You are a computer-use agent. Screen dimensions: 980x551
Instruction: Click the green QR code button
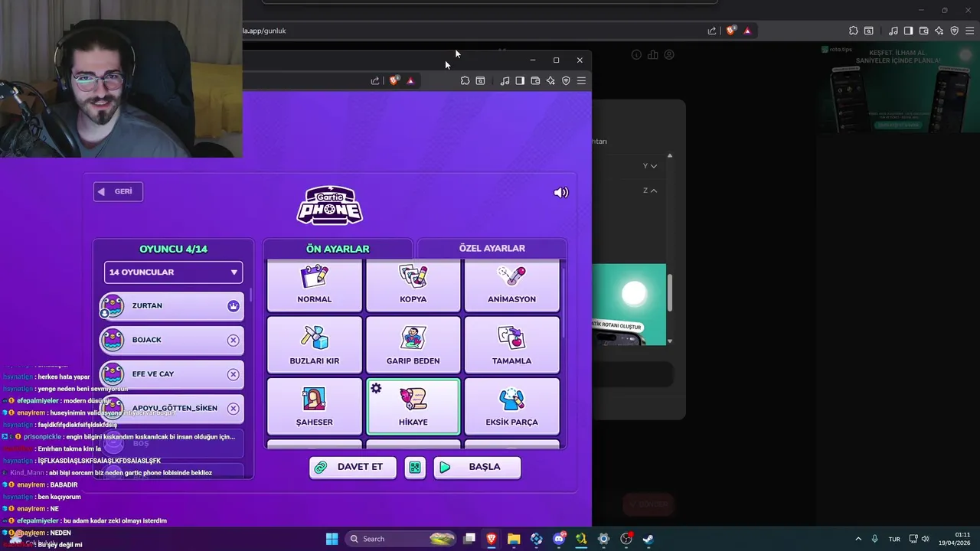coord(415,468)
